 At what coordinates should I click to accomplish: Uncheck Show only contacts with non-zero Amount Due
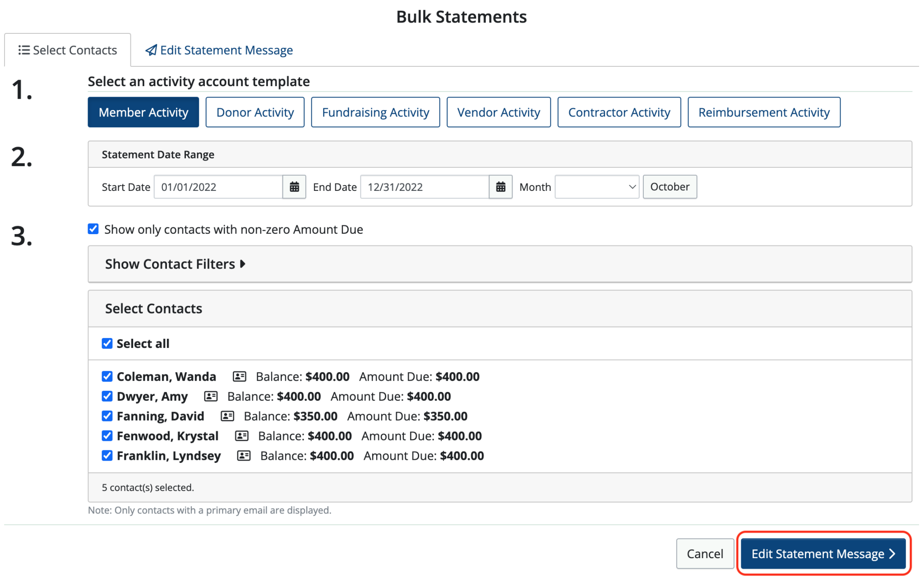[93, 229]
